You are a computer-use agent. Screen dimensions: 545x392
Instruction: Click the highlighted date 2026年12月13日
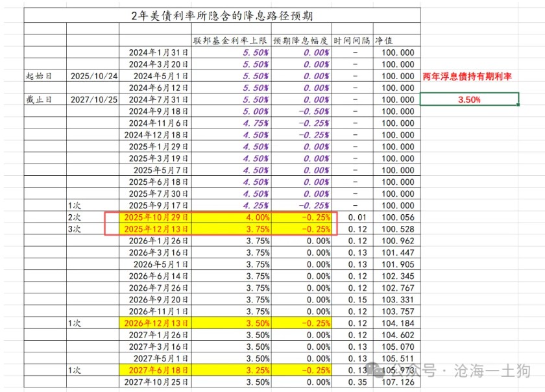point(155,323)
